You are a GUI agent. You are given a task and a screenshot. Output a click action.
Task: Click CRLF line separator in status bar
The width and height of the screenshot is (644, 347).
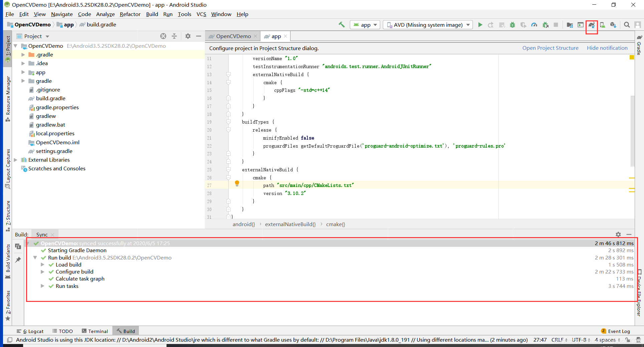(559, 340)
